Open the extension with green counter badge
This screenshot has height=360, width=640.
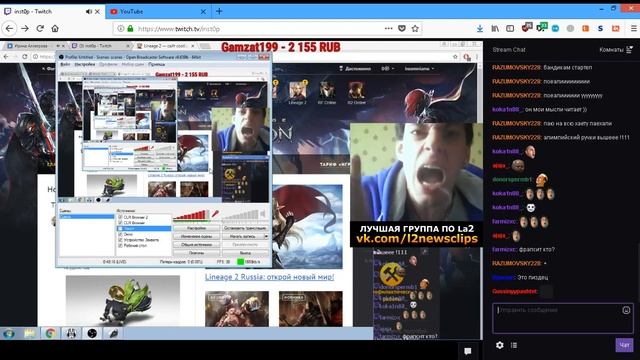[542, 28]
